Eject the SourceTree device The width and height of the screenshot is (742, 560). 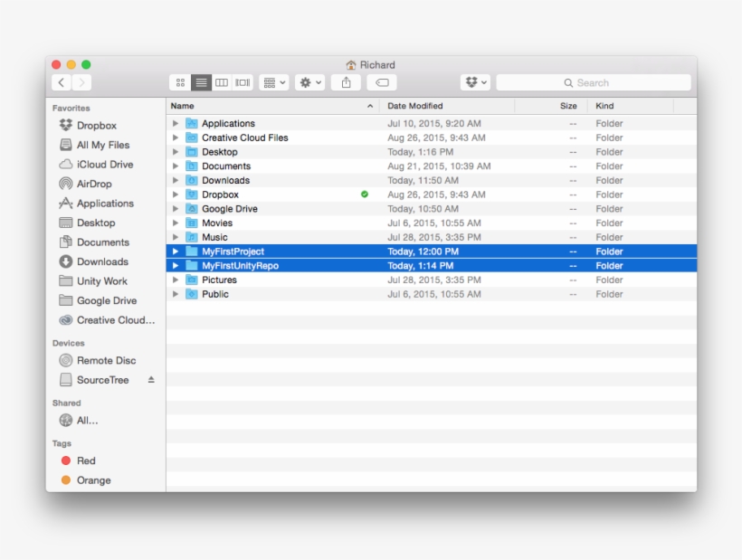(x=152, y=380)
